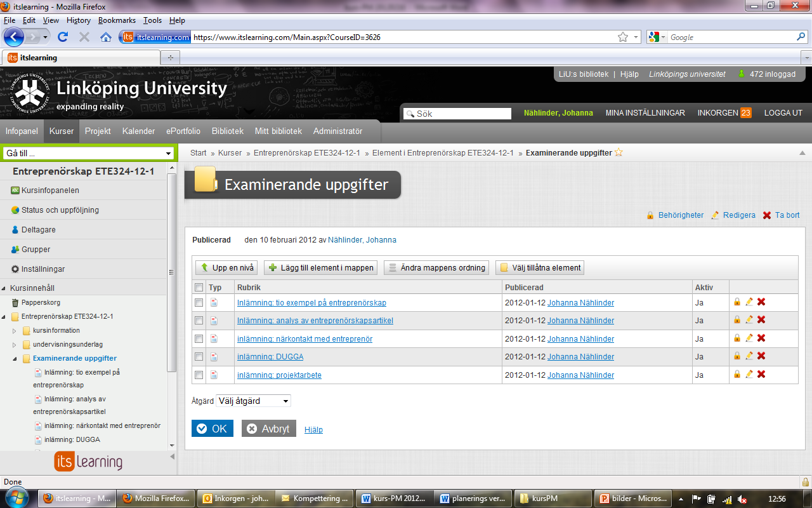The width and height of the screenshot is (812, 508).
Task: Click the Firefox Back arrow button
Action: [x=14, y=37]
